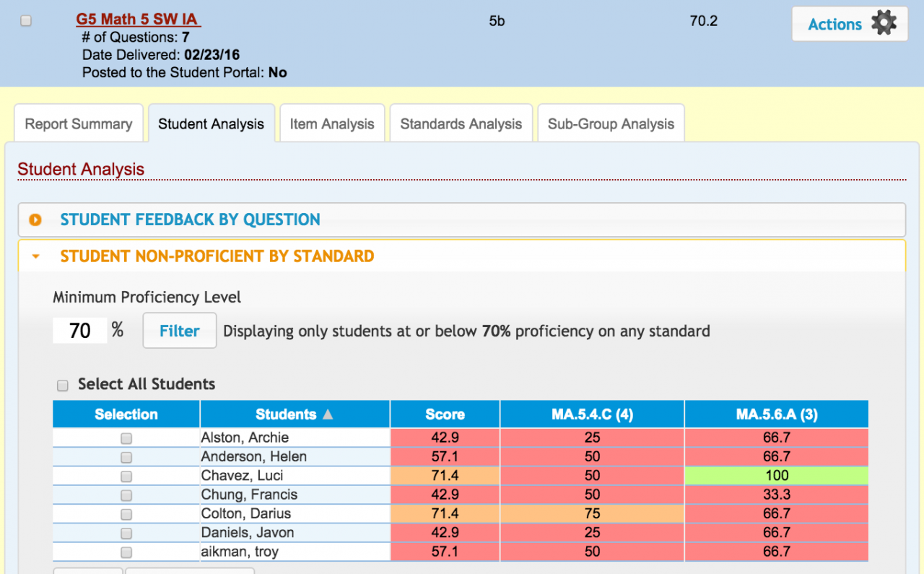Screen dimensions: 924x574
Task: Click the name Anderson, Helen
Action: (254, 456)
